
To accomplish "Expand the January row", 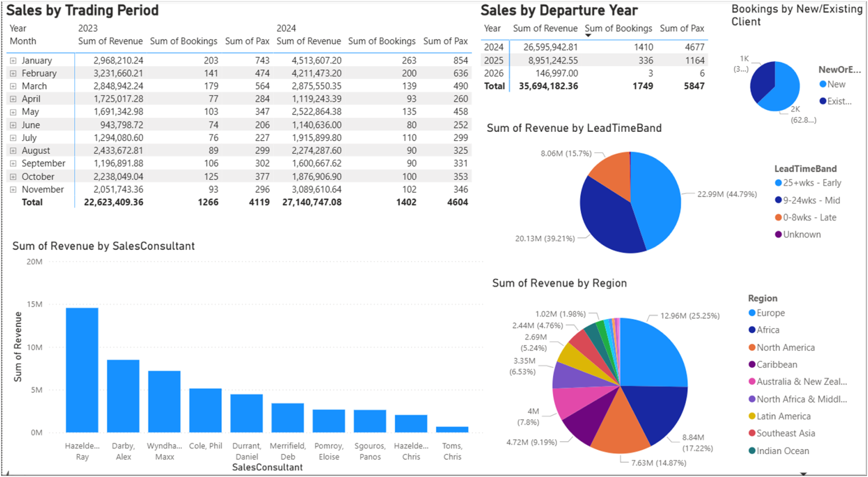I will pyautogui.click(x=13, y=61).
